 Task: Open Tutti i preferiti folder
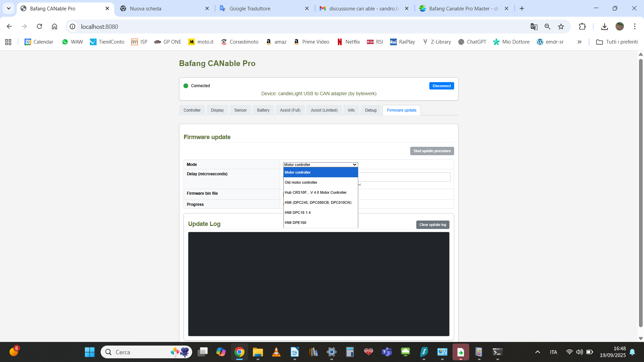pyautogui.click(x=617, y=42)
